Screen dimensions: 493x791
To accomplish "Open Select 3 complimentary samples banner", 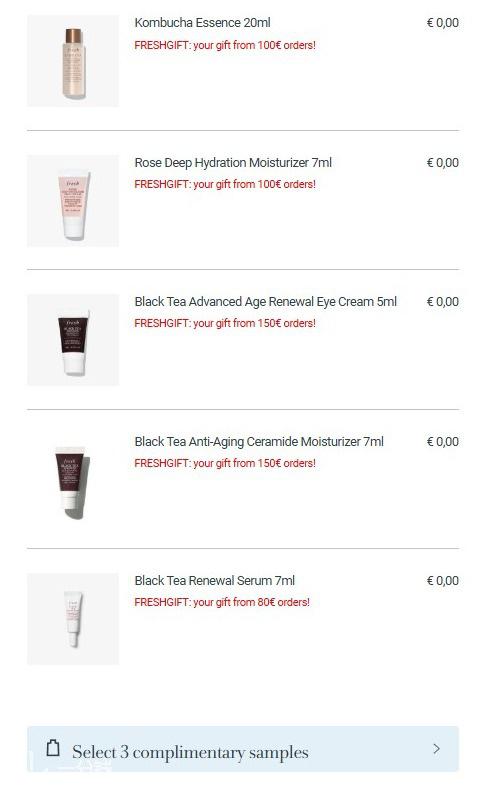I will [x=243, y=749].
